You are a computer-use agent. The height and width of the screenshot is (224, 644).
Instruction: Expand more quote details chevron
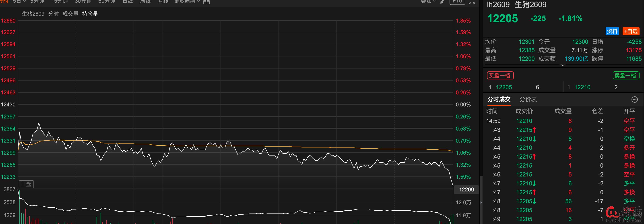563,65
